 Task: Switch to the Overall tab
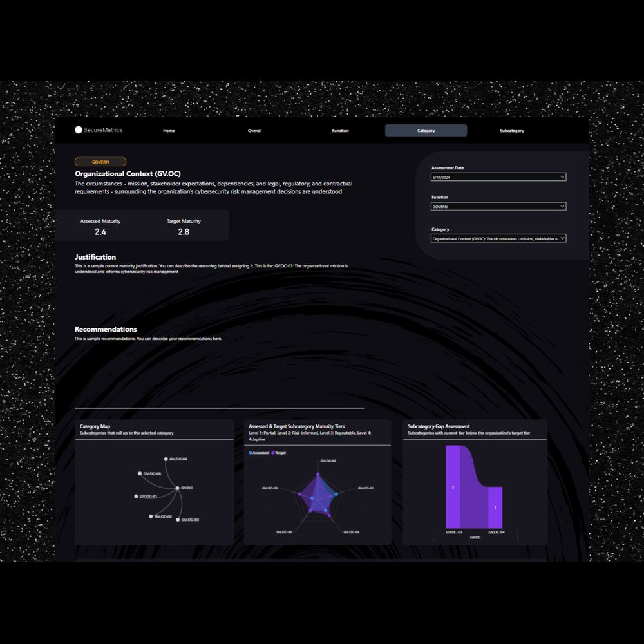254,131
